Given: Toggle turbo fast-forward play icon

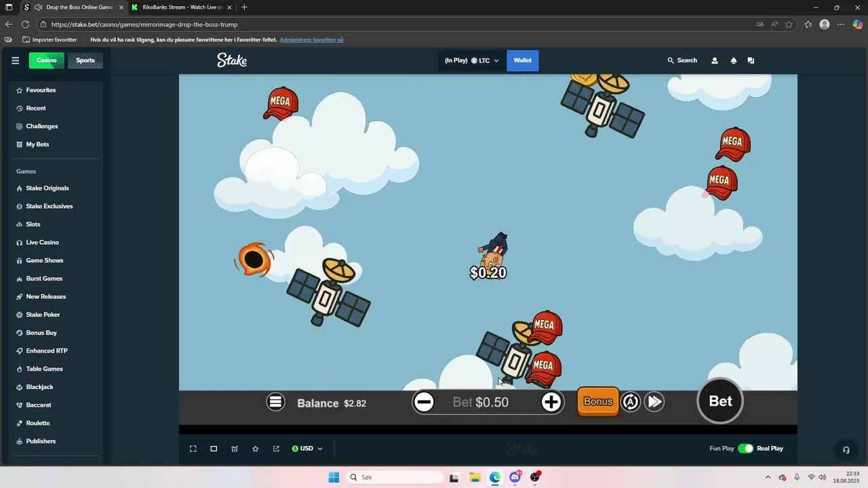Looking at the screenshot, I should click(x=654, y=402).
